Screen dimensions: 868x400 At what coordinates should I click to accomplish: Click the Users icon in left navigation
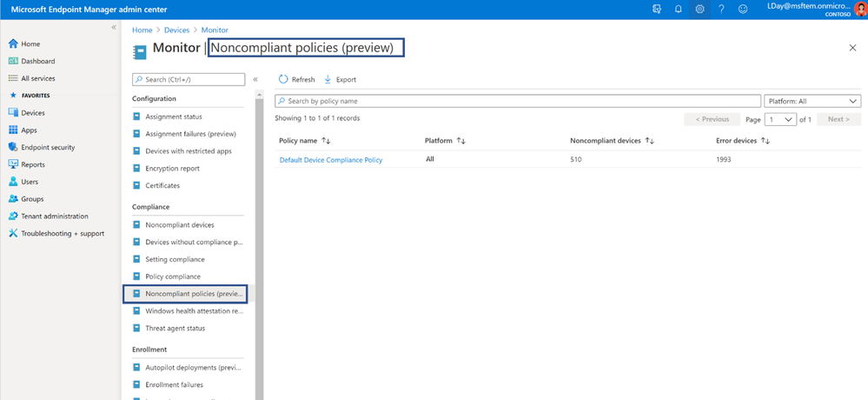13,182
